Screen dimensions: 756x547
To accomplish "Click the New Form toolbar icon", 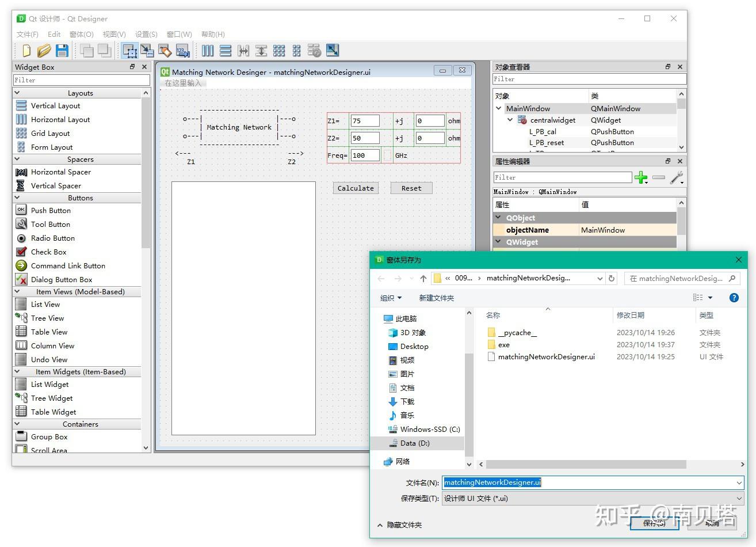I will click(26, 51).
